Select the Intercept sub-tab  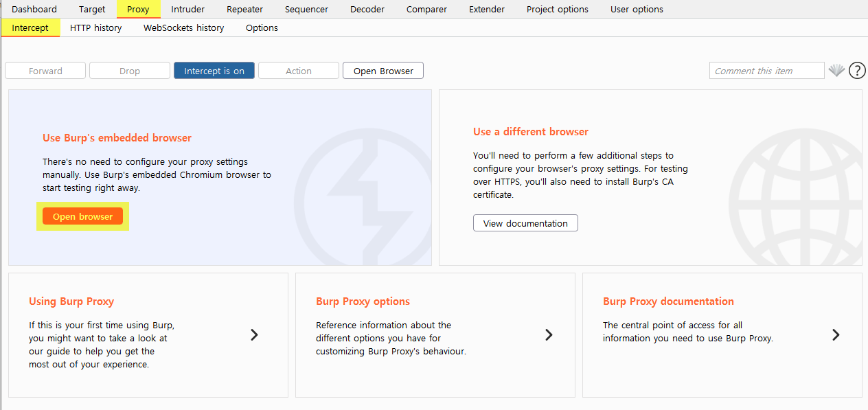coord(30,27)
